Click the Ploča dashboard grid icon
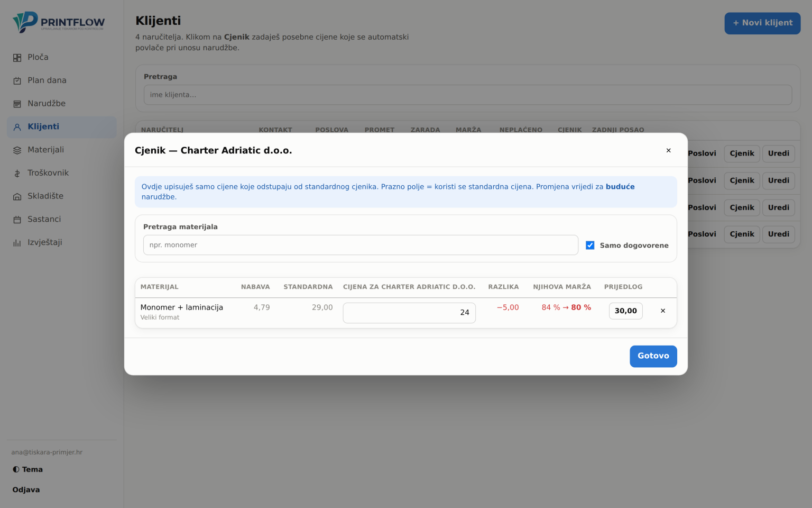Viewport: 812px width, 508px height. pos(17,58)
